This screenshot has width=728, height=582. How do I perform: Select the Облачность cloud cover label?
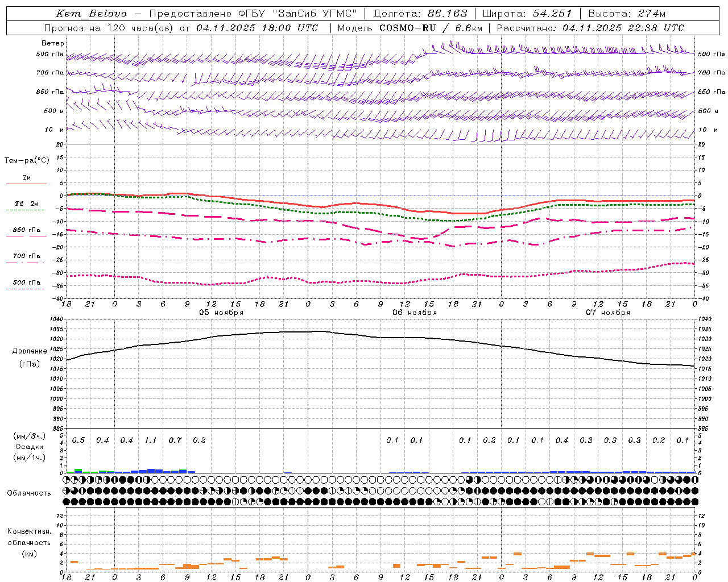(28, 493)
